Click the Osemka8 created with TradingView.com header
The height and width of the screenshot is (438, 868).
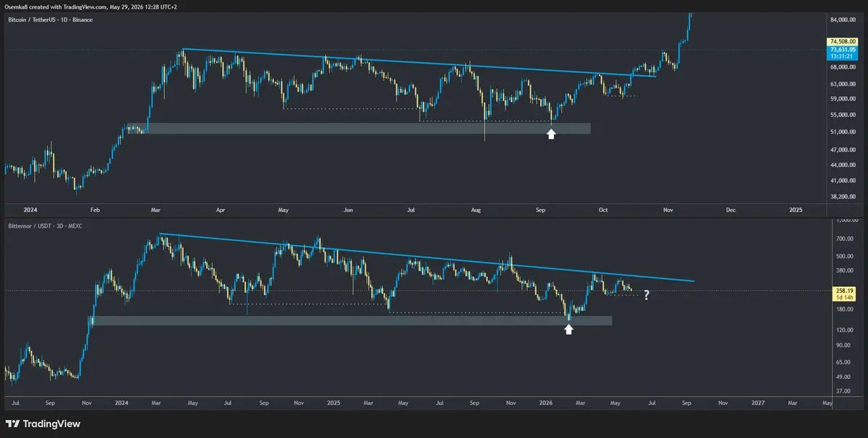click(x=90, y=6)
